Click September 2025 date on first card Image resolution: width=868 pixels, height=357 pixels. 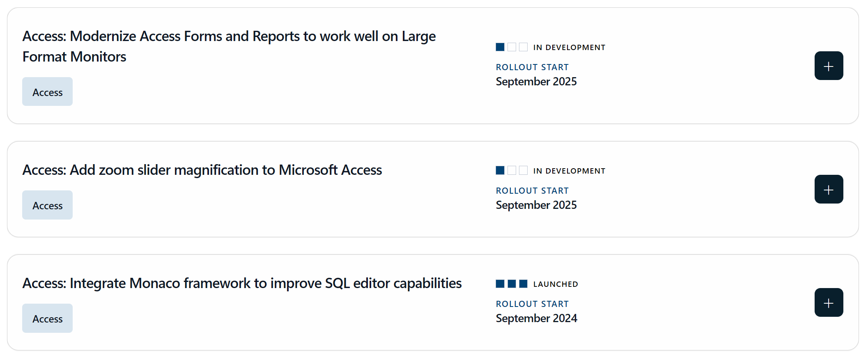click(536, 81)
